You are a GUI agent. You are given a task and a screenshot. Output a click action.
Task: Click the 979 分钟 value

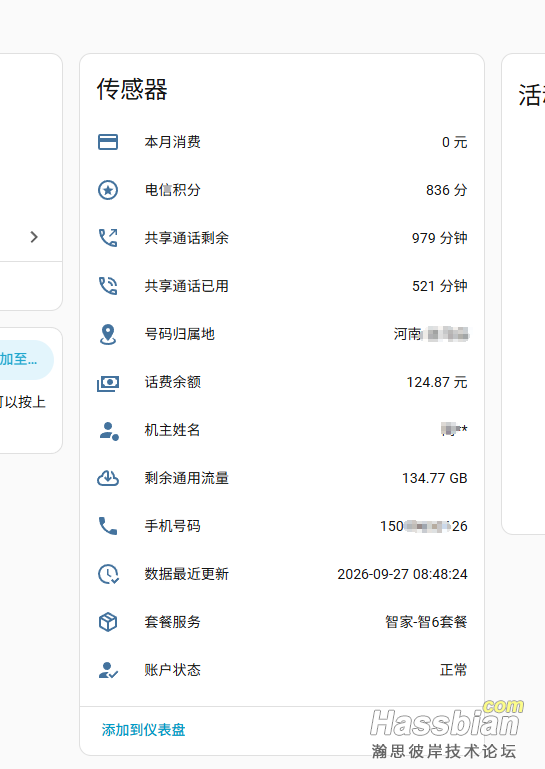coord(440,238)
